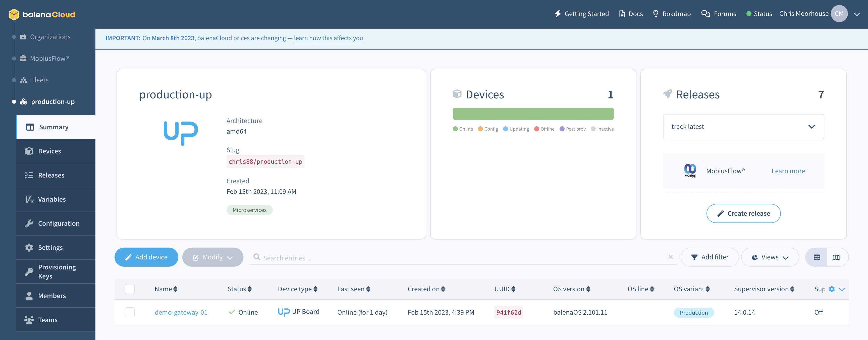Open the Teams tab

[56, 320]
